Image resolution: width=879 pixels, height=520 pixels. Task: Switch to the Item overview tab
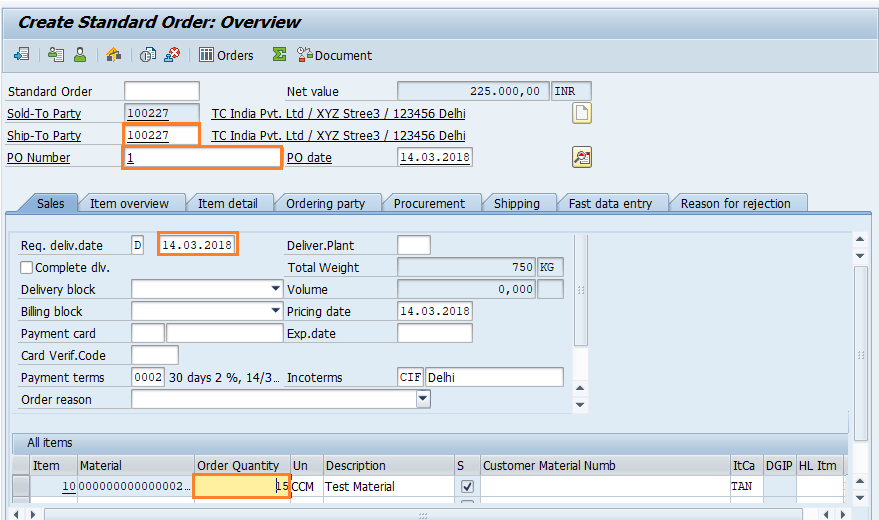point(129,203)
